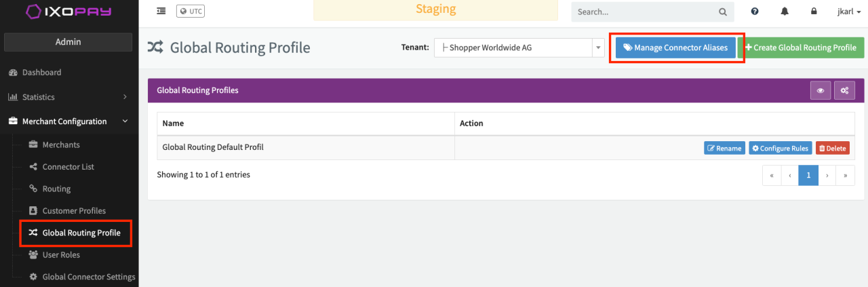Open Connector List in sidebar

point(68,167)
